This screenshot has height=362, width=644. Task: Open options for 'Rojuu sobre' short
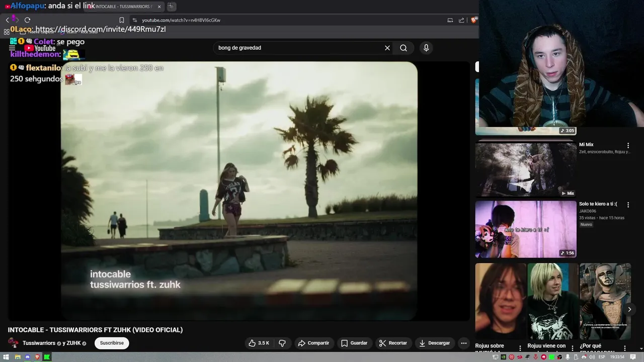click(x=520, y=348)
